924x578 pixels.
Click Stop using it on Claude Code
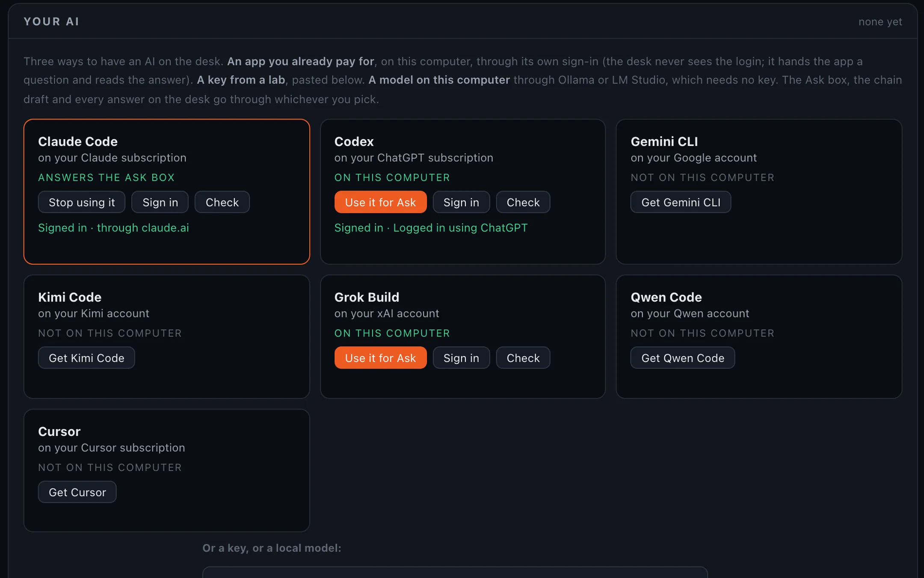[x=82, y=202]
